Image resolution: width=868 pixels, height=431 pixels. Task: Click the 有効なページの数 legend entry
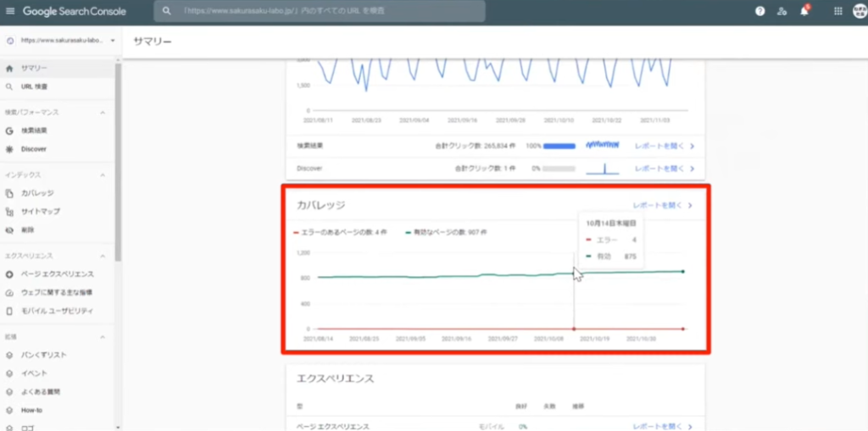(x=446, y=232)
